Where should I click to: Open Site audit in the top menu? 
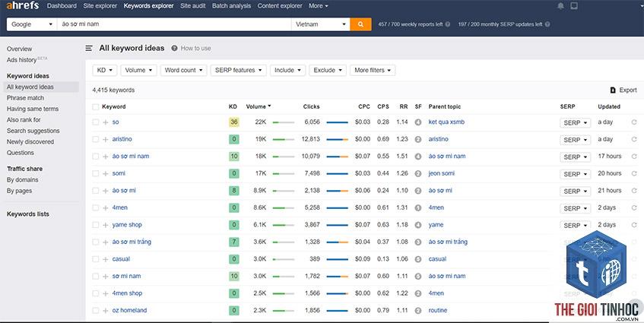pos(192,6)
